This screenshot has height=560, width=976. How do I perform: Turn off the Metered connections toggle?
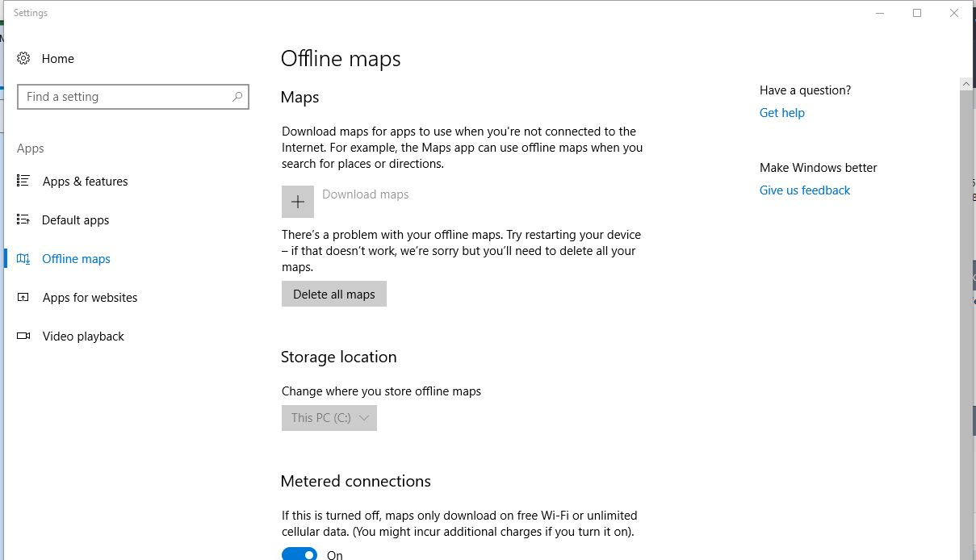pos(299,554)
